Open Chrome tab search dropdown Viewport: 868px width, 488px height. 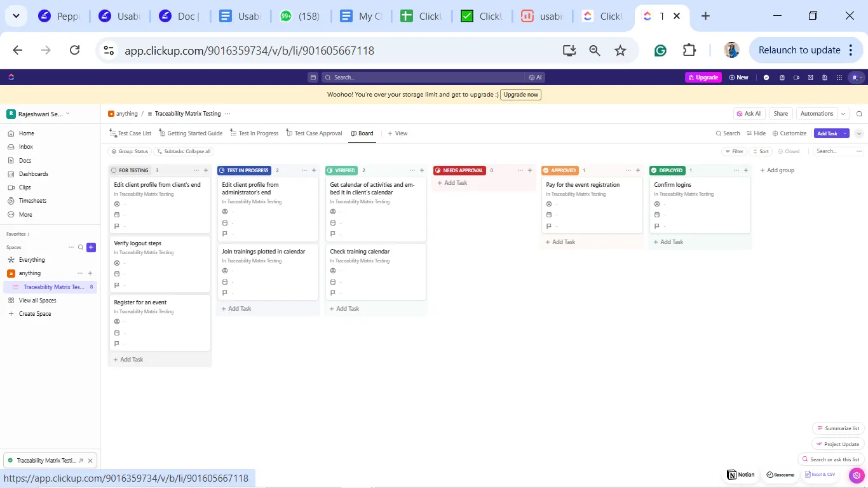point(16,16)
